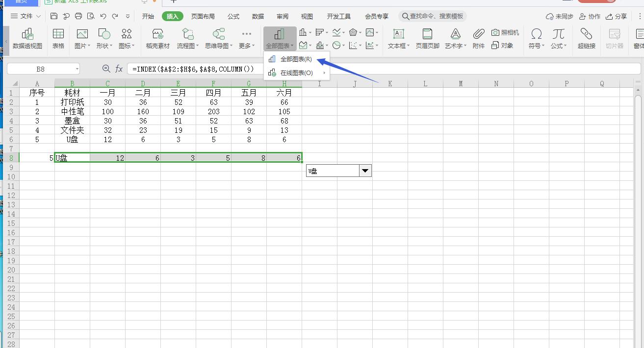Expand quick access toolbar customization arrow
The image size is (644, 348).
[x=128, y=16]
